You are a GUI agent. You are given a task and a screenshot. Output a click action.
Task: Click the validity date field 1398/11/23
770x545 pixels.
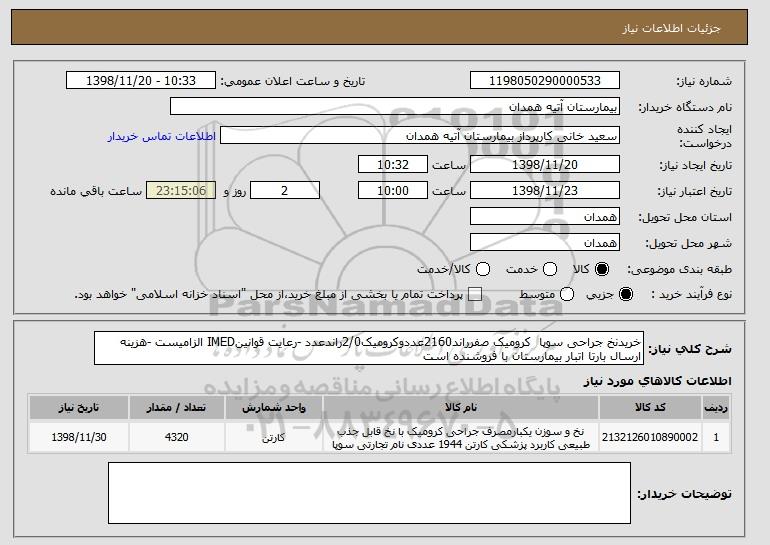(545, 191)
